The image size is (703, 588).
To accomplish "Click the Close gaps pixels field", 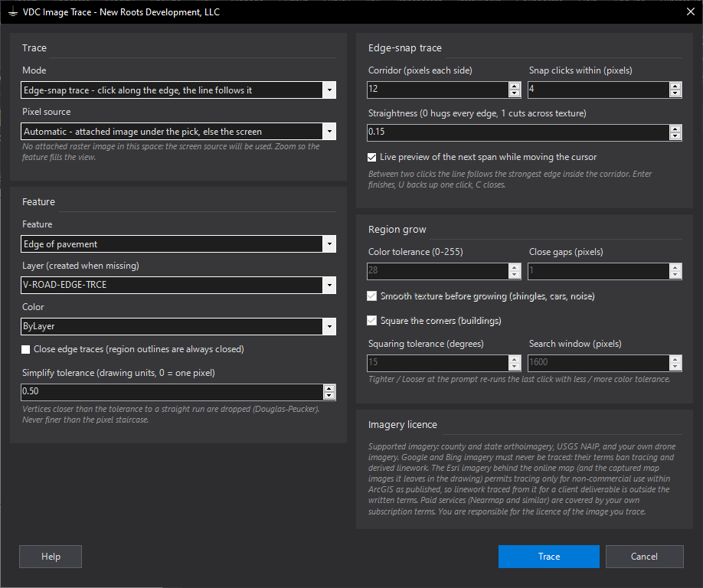I will 598,271.
